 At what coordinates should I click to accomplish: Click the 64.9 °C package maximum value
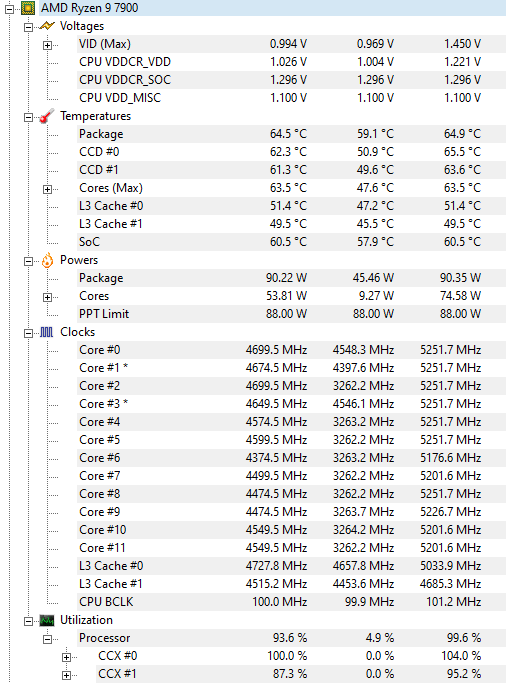[x=462, y=134]
